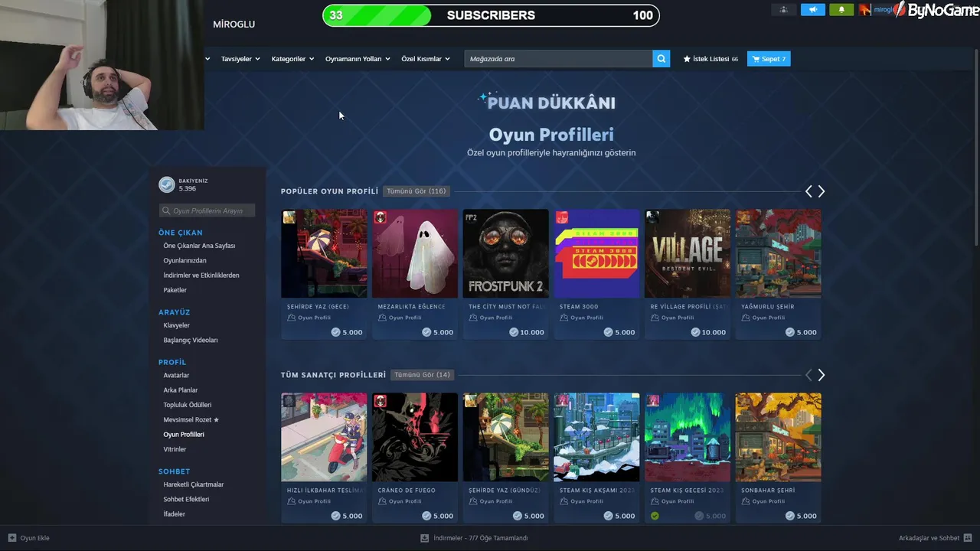Expand the Kategoriler dropdown menu

point(292,59)
